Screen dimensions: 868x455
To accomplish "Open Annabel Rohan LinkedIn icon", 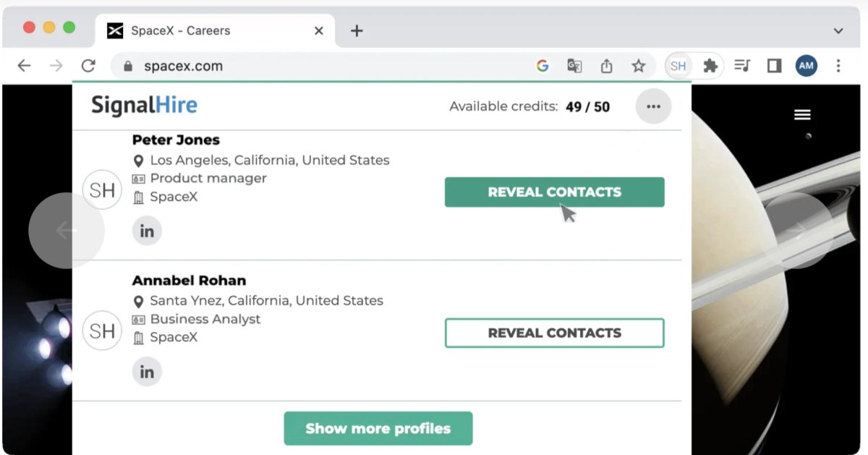I will tap(147, 372).
